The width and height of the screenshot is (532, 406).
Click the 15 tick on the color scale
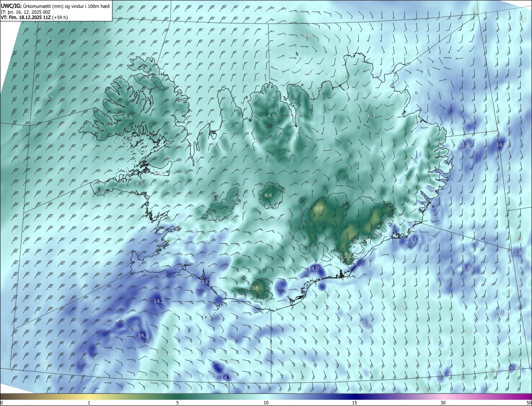355,403
